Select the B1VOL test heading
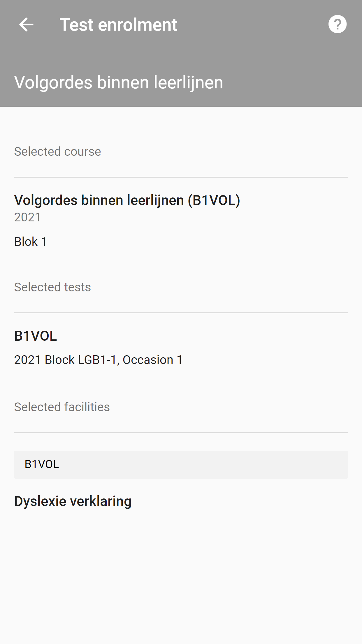 [x=36, y=336]
